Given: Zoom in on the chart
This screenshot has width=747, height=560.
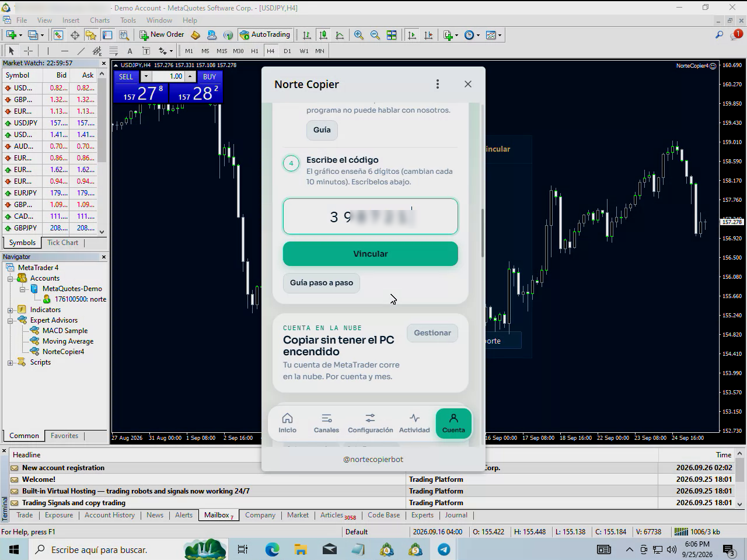Looking at the screenshot, I should click(358, 35).
